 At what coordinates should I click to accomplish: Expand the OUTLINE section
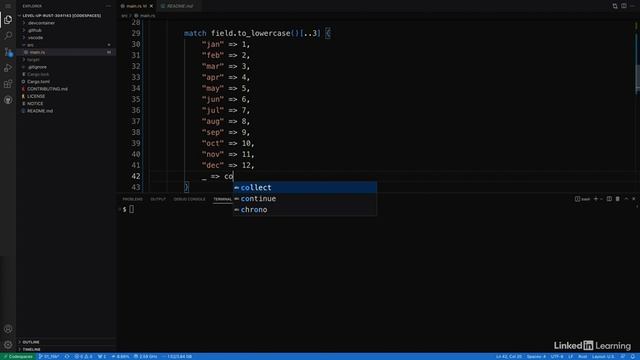pyautogui.click(x=31, y=342)
